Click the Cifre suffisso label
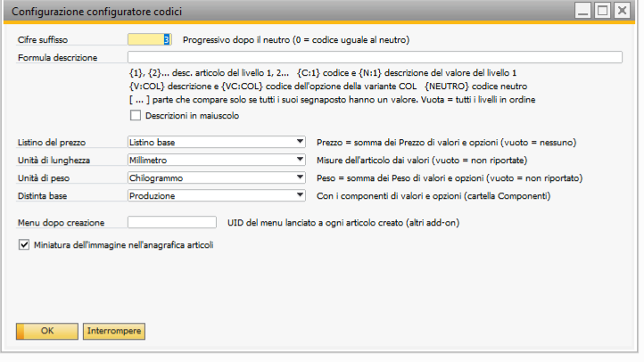644x362 pixels. pyautogui.click(x=43, y=40)
